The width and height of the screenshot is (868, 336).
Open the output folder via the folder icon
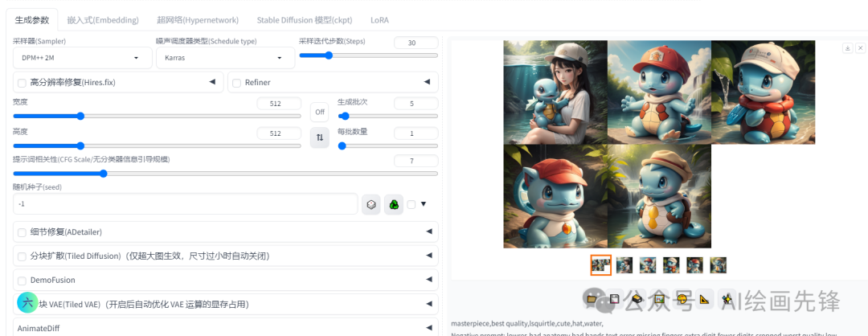[x=592, y=299]
